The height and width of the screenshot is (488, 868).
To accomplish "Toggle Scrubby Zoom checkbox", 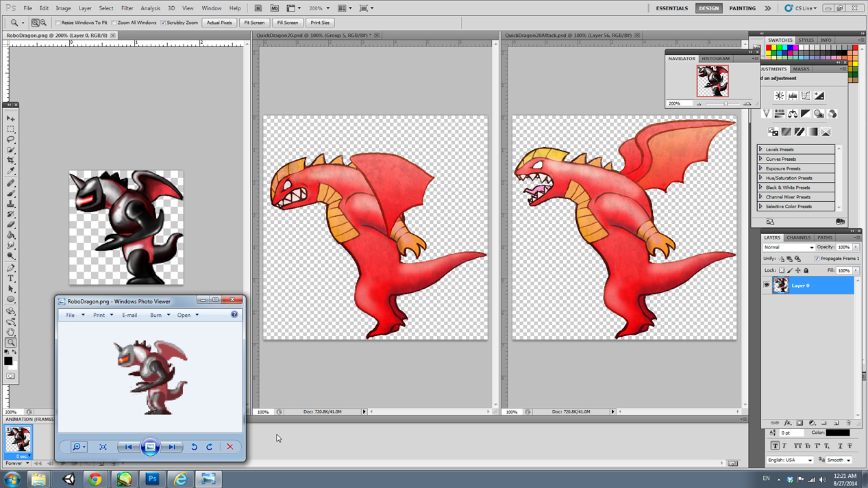I will click(x=163, y=23).
